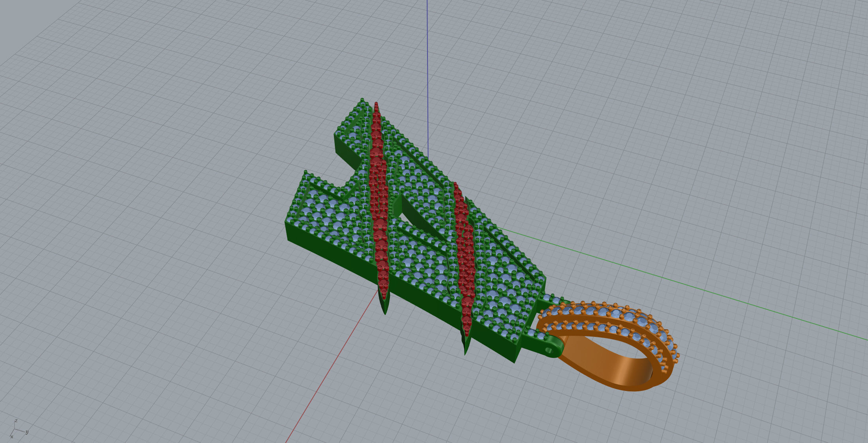The image size is (868, 443).
Task: Select the right red gemstone strip
Action: tap(464, 260)
